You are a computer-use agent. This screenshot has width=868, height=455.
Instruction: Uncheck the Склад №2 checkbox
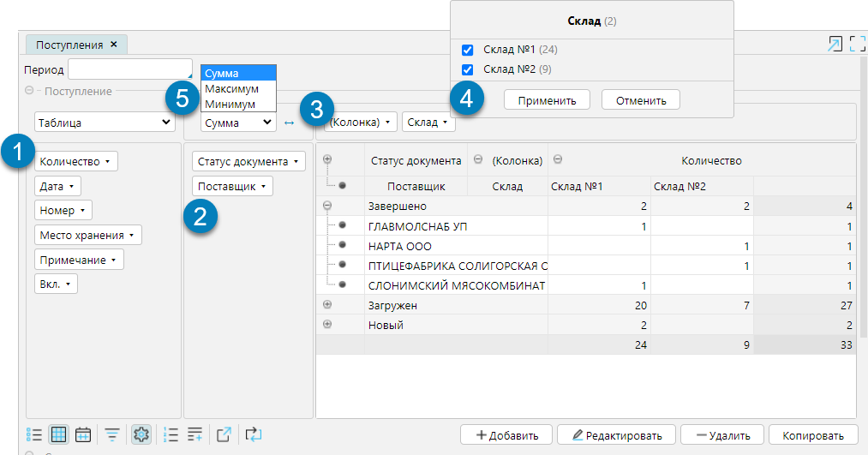[x=468, y=69]
